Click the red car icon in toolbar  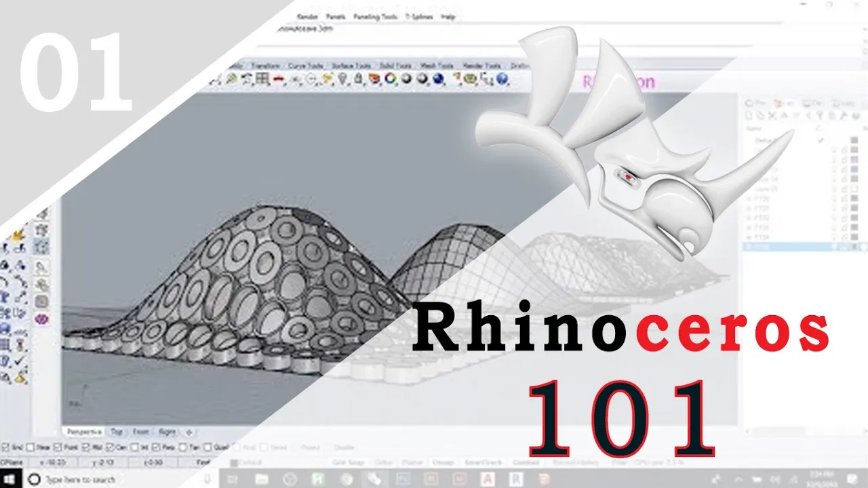(279, 79)
